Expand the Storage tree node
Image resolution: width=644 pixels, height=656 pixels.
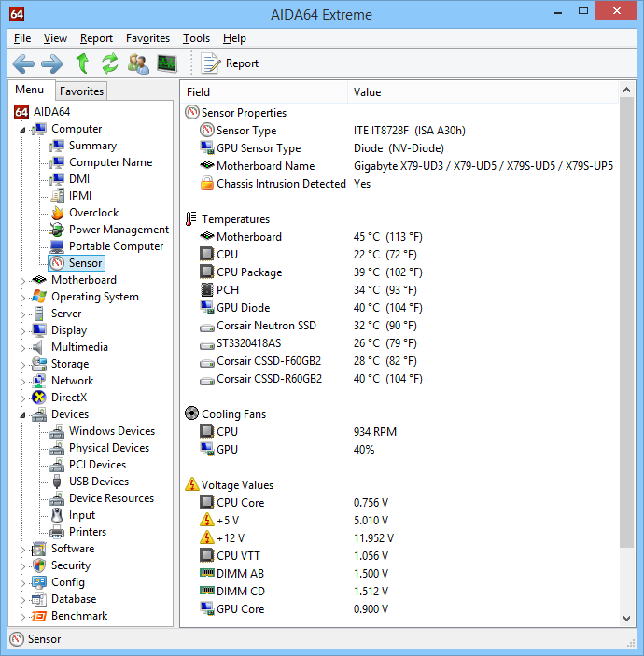coord(23,364)
